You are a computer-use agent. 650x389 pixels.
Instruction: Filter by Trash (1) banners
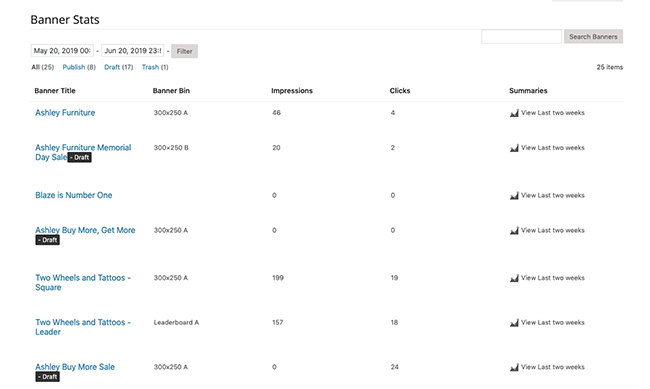pos(155,67)
